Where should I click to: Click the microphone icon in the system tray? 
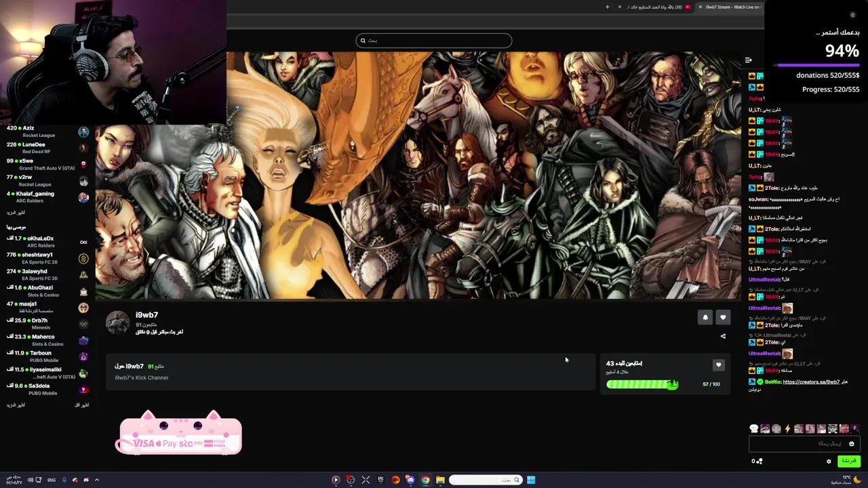pyautogui.click(x=64, y=480)
